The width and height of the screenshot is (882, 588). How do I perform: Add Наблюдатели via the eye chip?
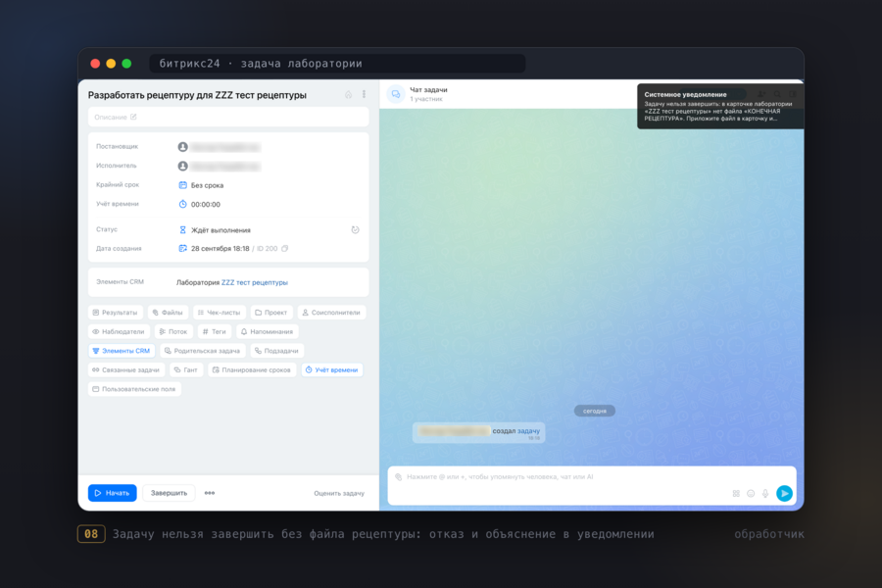pyautogui.click(x=119, y=331)
